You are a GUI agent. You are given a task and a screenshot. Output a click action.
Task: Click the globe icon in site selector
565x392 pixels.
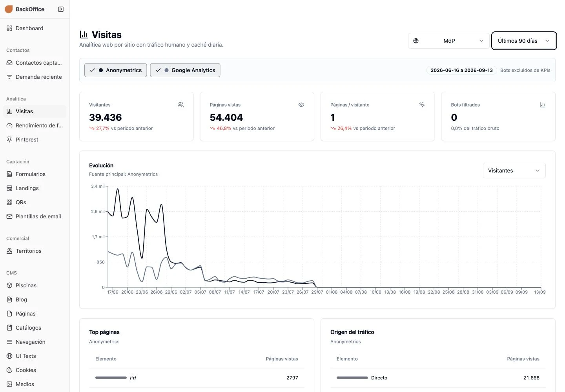coord(416,41)
